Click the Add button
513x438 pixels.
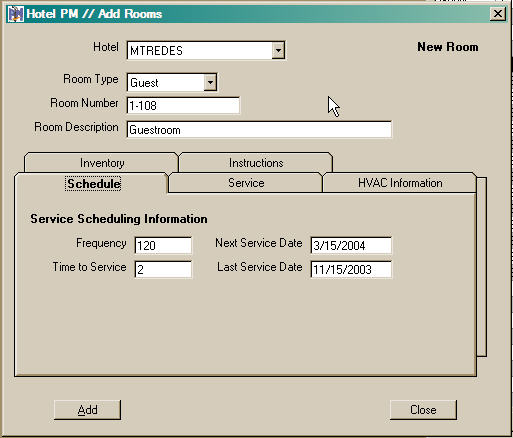point(87,410)
